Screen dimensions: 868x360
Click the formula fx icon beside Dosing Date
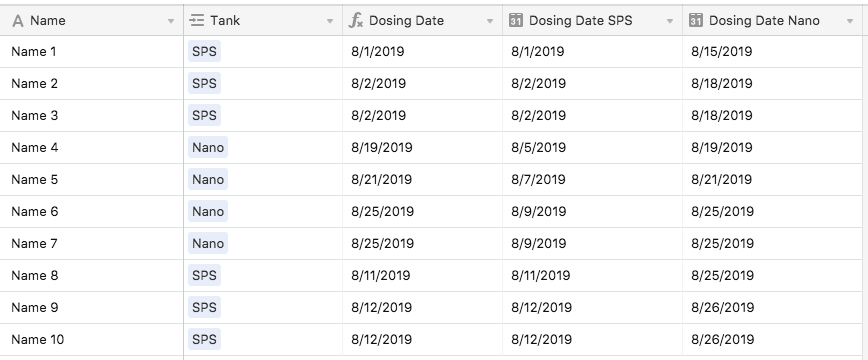[355, 21]
